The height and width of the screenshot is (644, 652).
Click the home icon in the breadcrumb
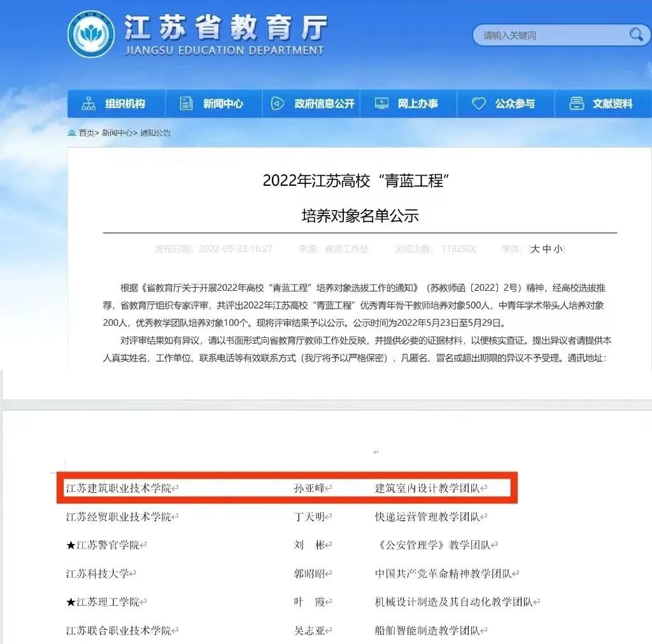(72, 133)
